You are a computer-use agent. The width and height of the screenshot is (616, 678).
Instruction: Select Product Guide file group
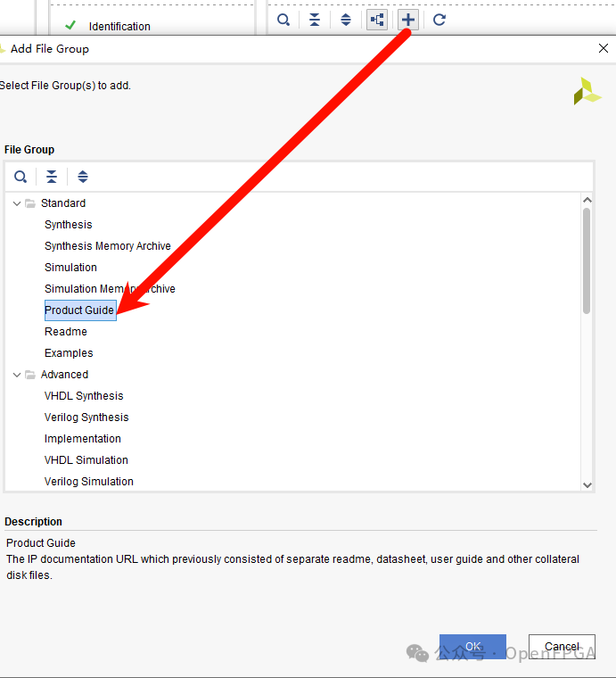(x=80, y=310)
